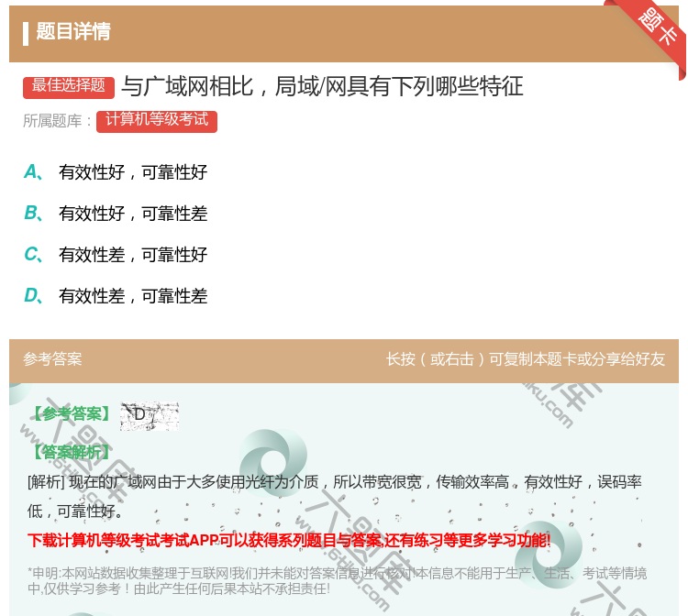Viewport: 688px width, 616px height.
Task: Click the letter A option marker
Action: click(33, 171)
